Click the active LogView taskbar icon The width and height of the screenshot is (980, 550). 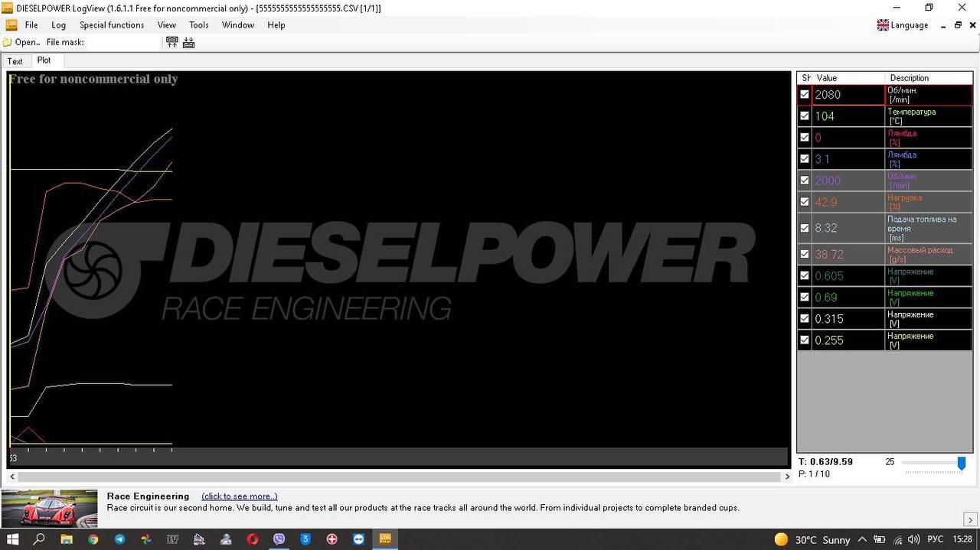click(x=385, y=539)
